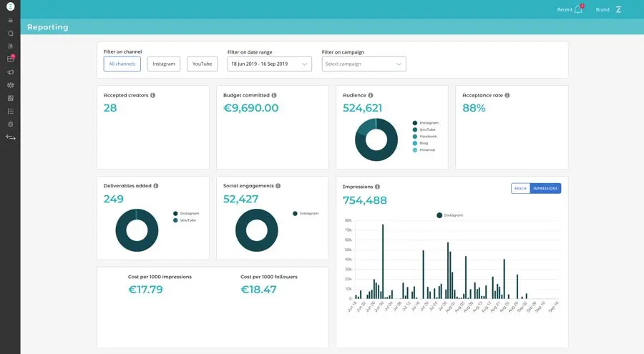The image size is (644, 354).
Task: Filter by YouTube channel
Action: pos(203,64)
